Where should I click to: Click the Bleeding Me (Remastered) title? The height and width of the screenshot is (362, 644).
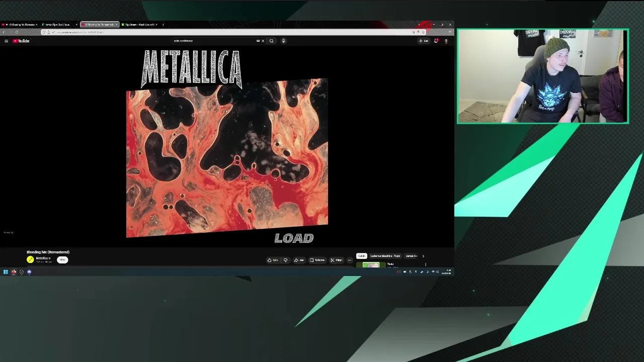point(48,252)
